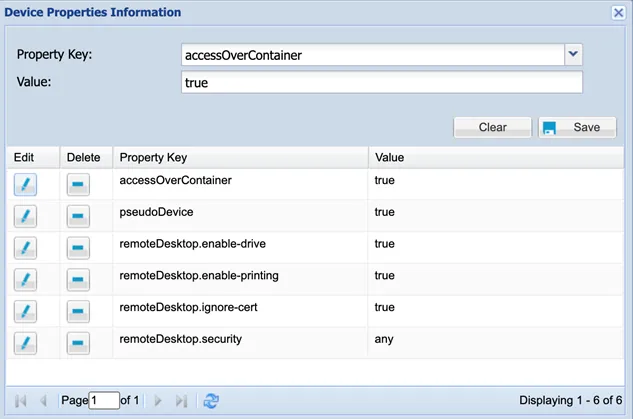Delete the remoteDesktop.enable-drive property

pos(78,248)
